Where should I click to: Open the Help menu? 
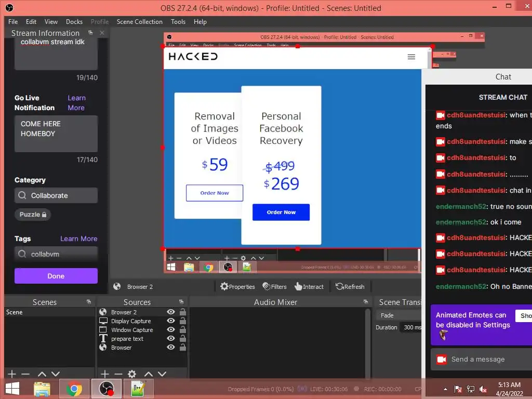200,22
